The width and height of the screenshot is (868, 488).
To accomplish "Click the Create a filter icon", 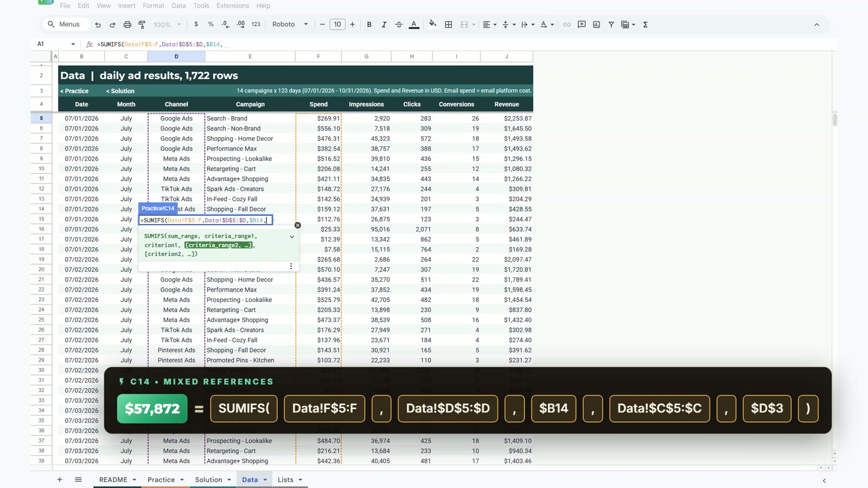I will pyautogui.click(x=611, y=24).
